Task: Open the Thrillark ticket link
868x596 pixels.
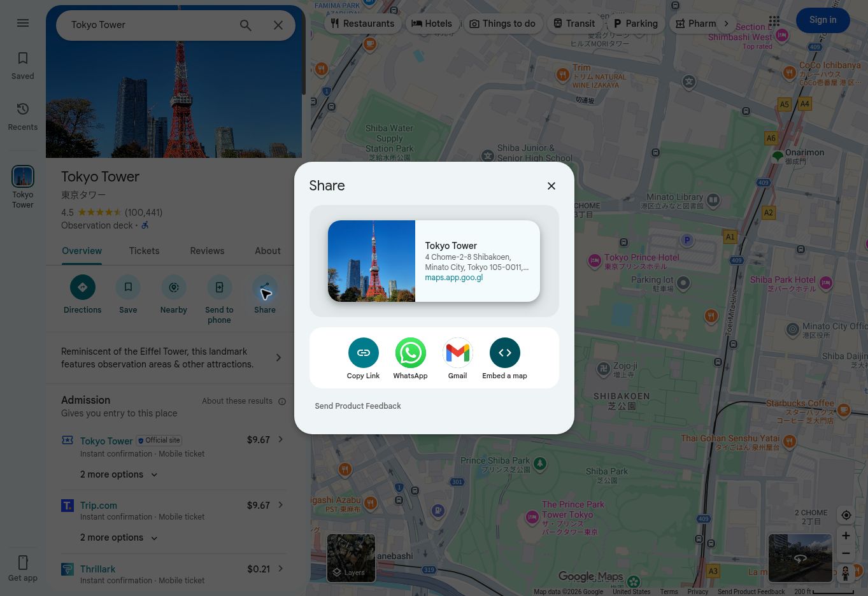Action: (97, 569)
